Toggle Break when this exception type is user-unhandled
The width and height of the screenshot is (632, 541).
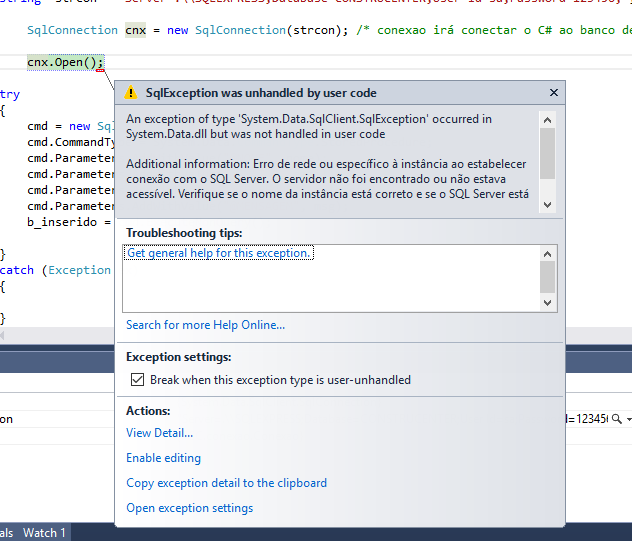pos(137,380)
